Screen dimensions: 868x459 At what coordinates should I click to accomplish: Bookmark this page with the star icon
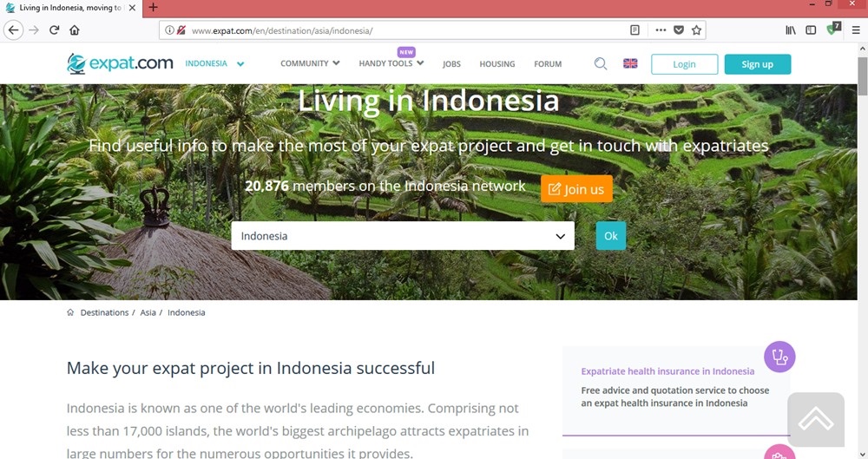pyautogui.click(x=696, y=30)
